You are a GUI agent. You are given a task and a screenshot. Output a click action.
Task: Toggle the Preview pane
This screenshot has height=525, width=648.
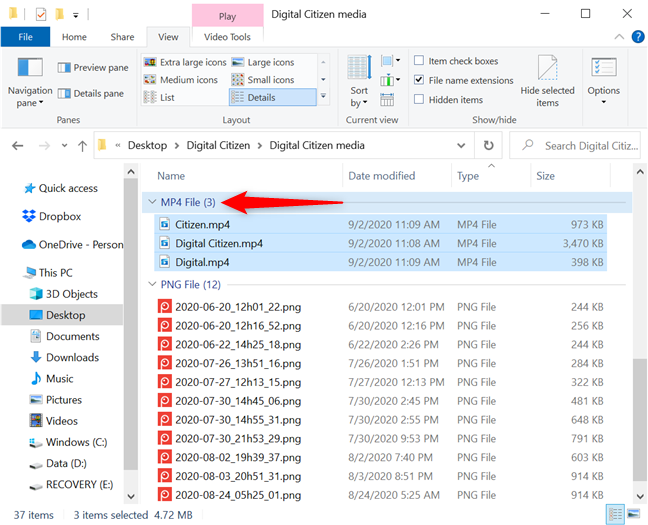[93, 67]
